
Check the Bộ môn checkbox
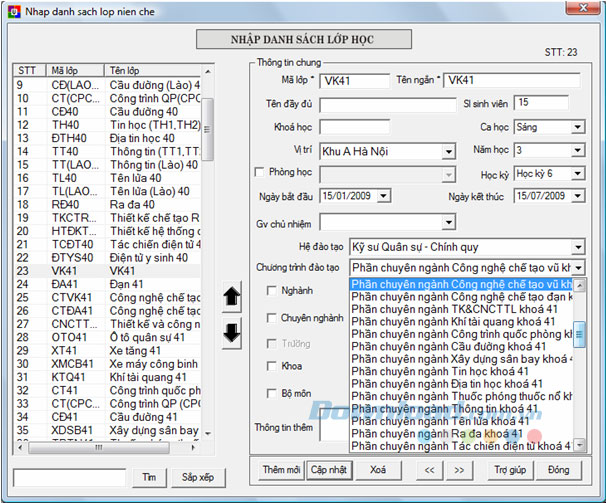[x=273, y=393]
